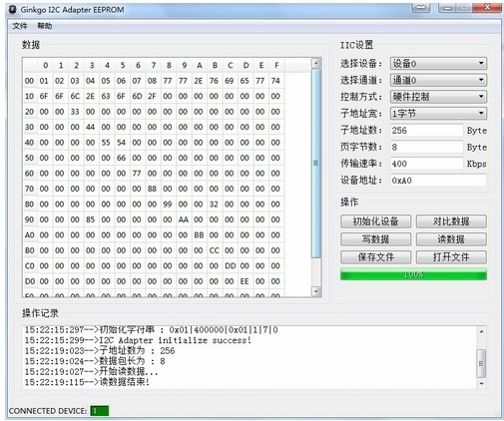Click the 读数据 button

451,239
